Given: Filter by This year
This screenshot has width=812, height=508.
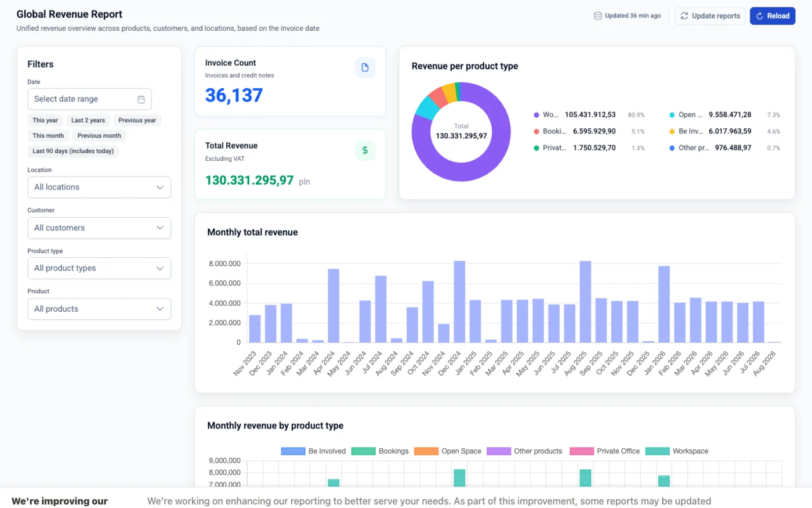Looking at the screenshot, I should (x=45, y=120).
